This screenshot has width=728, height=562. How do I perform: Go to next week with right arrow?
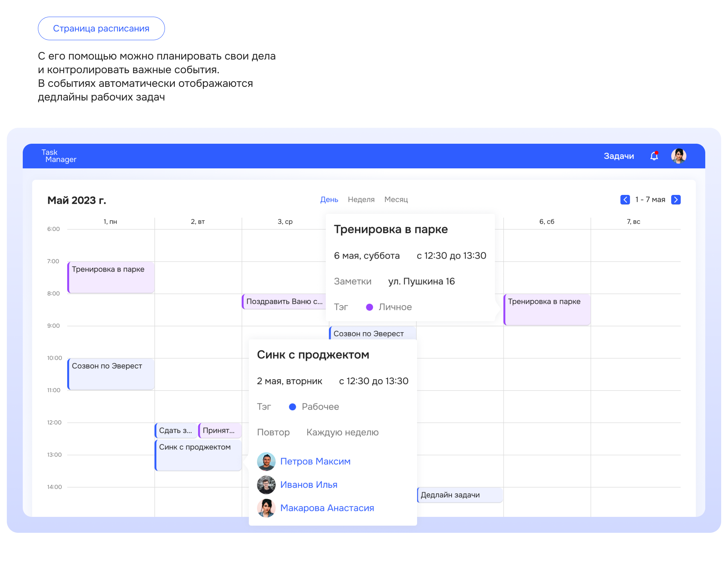[x=676, y=199]
